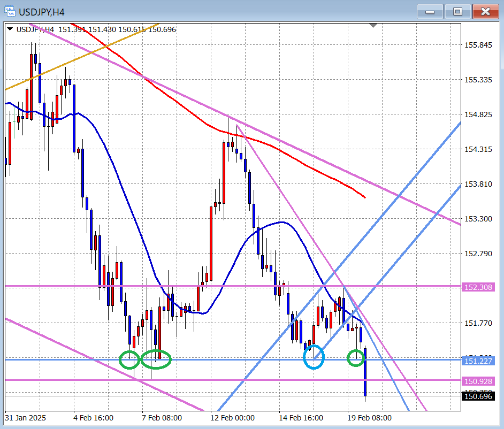
Task: Select the leftmost small green circle
Action: [x=129, y=359]
